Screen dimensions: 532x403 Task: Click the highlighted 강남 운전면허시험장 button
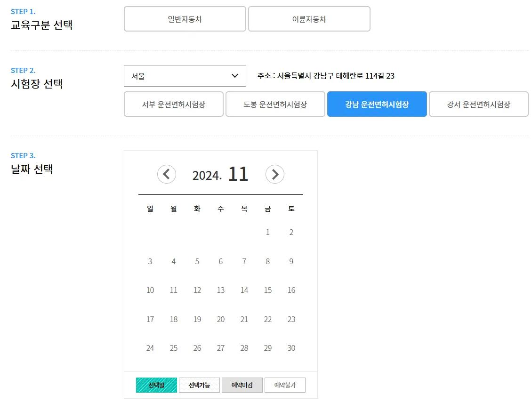pos(377,104)
